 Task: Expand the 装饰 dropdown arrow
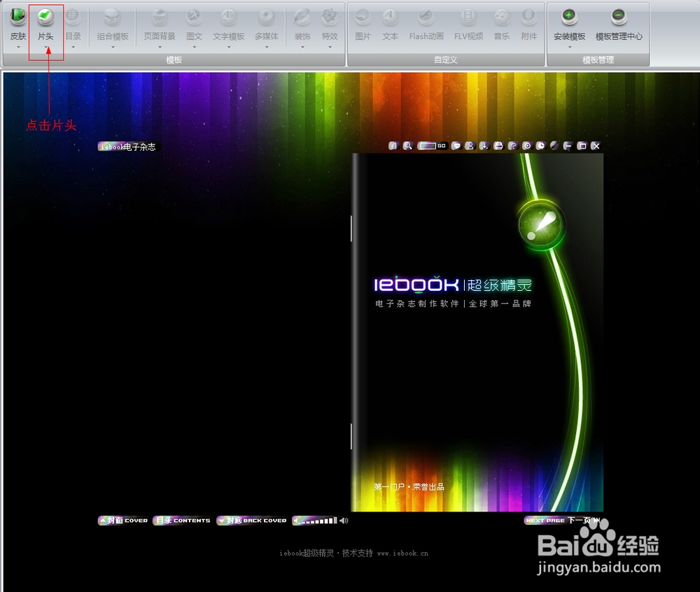pyautogui.click(x=302, y=47)
